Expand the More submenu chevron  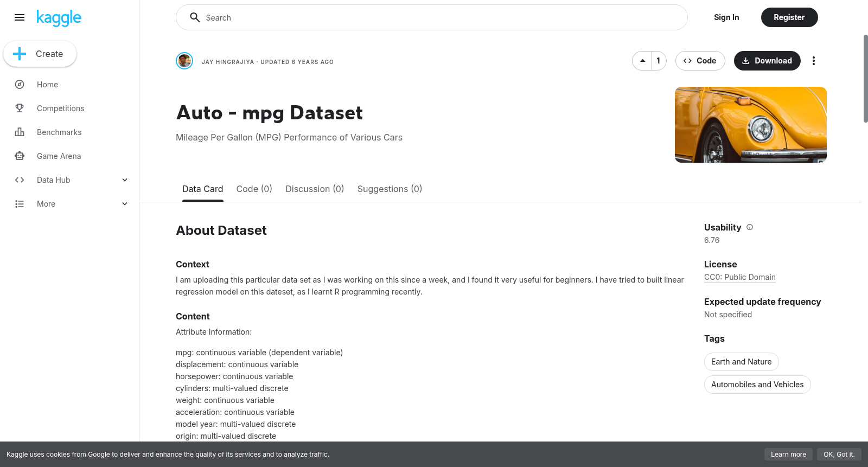[125, 204]
